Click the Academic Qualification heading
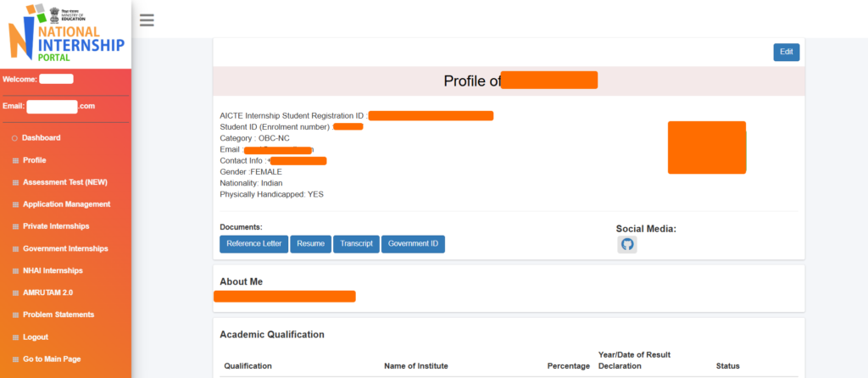The image size is (868, 378). [272, 334]
